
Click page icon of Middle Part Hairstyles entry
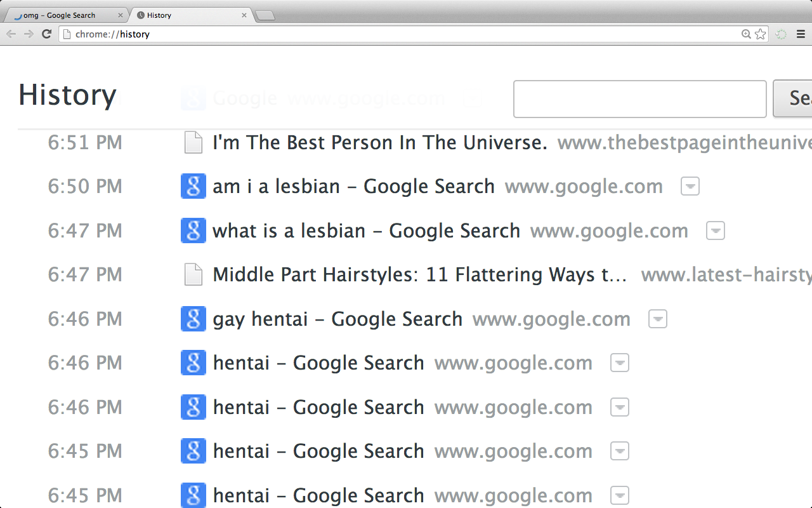click(x=193, y=274)
